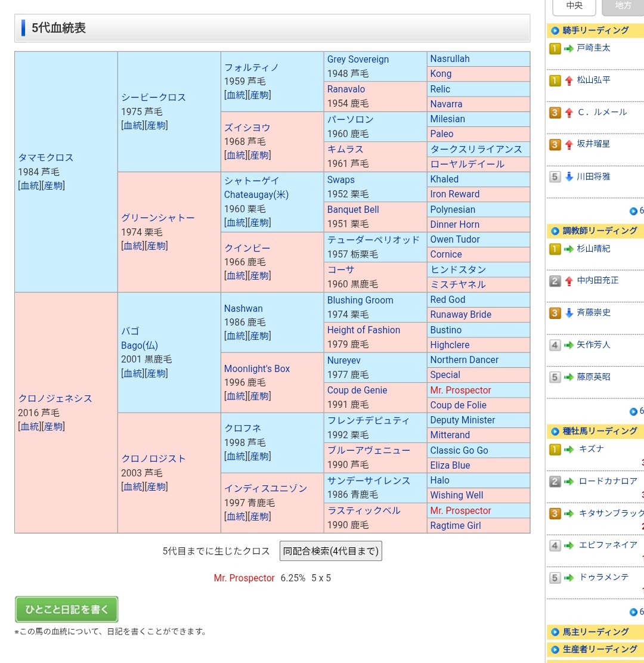Click the rank 1 badge beside 戸崎圭太
Image resolution: width=644 pixels, height=663 pixels.
pos(555,48)
